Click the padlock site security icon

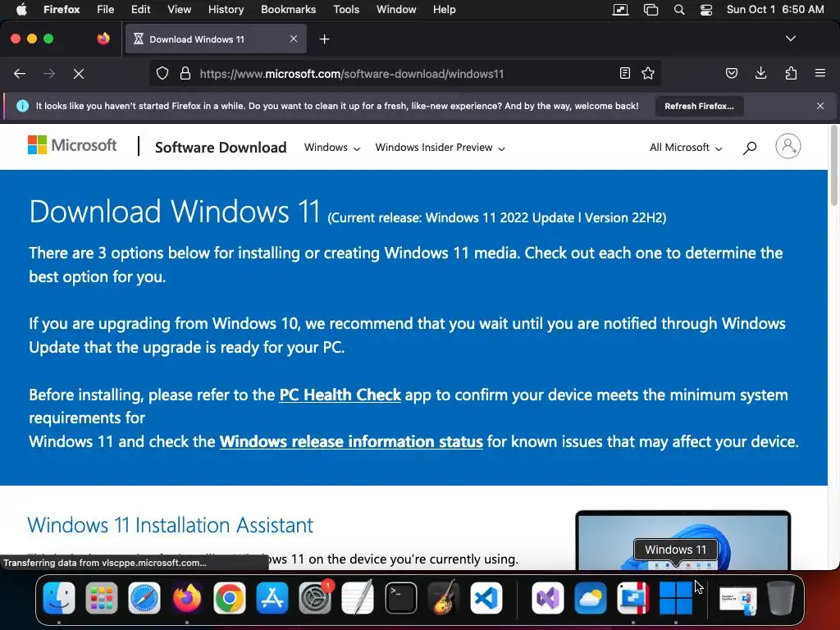185,73
